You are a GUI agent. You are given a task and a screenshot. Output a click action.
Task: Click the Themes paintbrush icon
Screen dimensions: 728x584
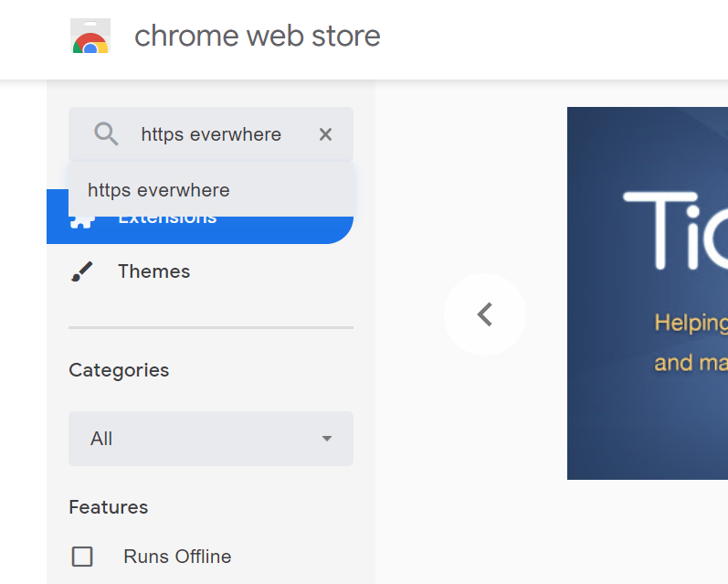(81, 271)
